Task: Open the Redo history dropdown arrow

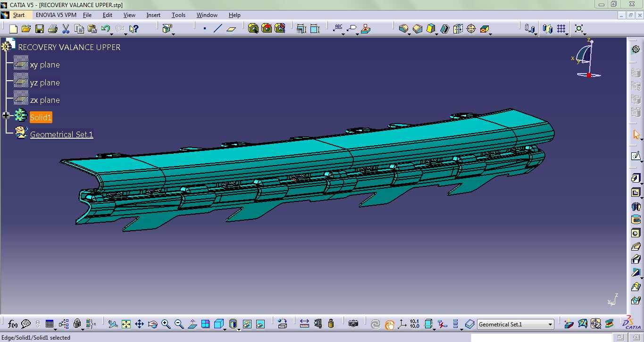Action: (x=125, y=34)
